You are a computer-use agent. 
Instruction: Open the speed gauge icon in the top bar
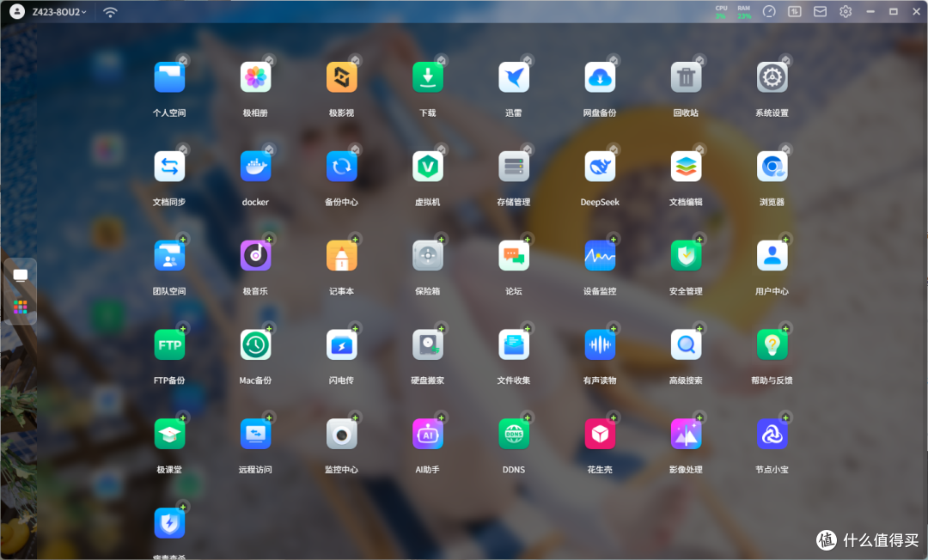coord(769,11)
